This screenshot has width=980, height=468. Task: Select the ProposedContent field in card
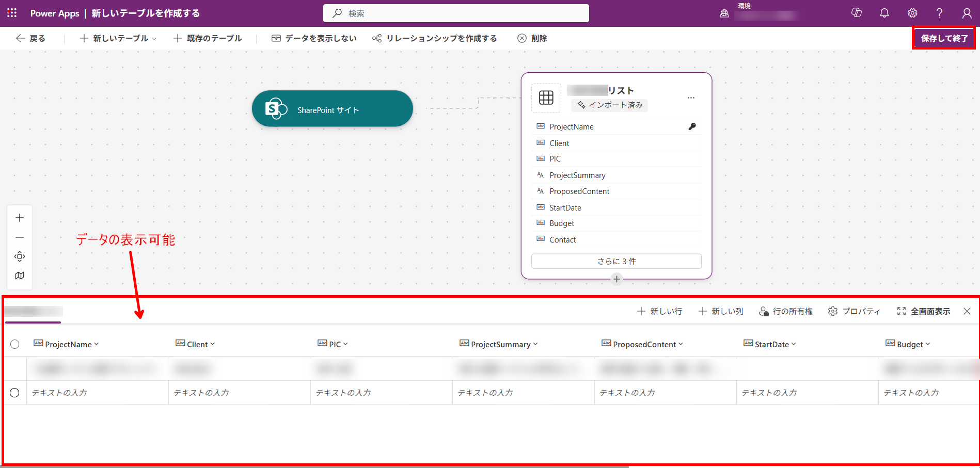(x=617, y=191)
